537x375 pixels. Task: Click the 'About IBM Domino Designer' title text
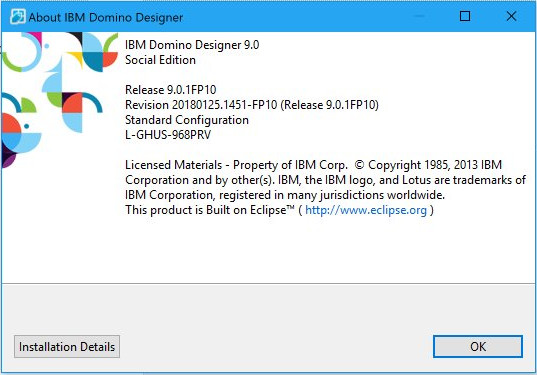(106, 17)
